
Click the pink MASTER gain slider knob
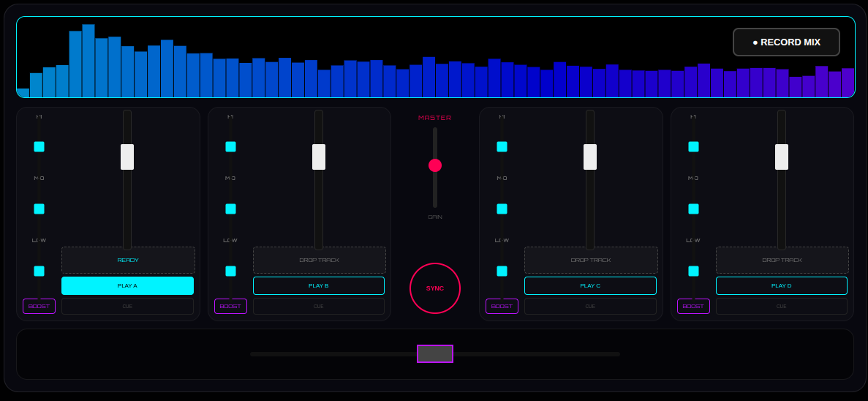point(435,165)
